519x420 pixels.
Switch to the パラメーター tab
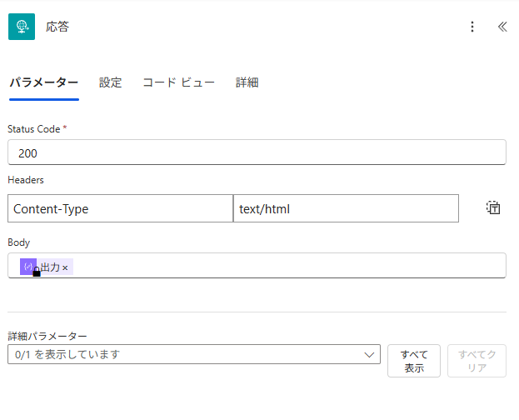(44, 82)
